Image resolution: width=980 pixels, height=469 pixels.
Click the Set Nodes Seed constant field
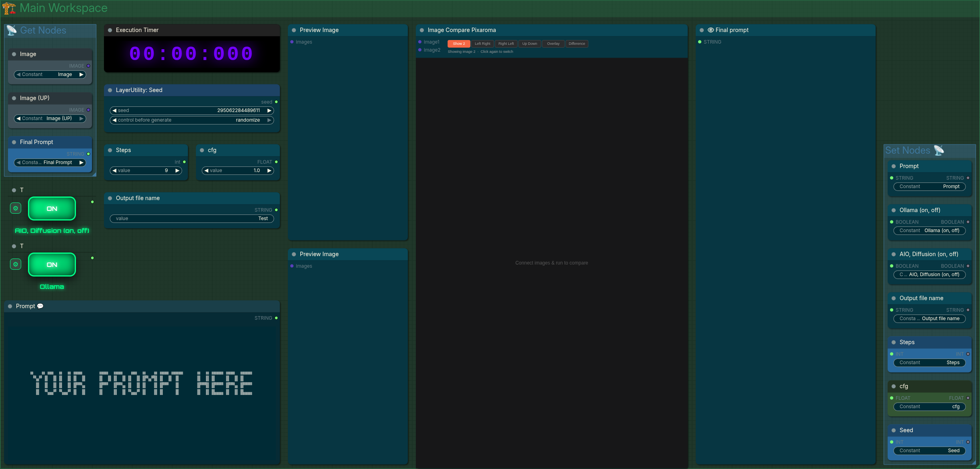930,451
